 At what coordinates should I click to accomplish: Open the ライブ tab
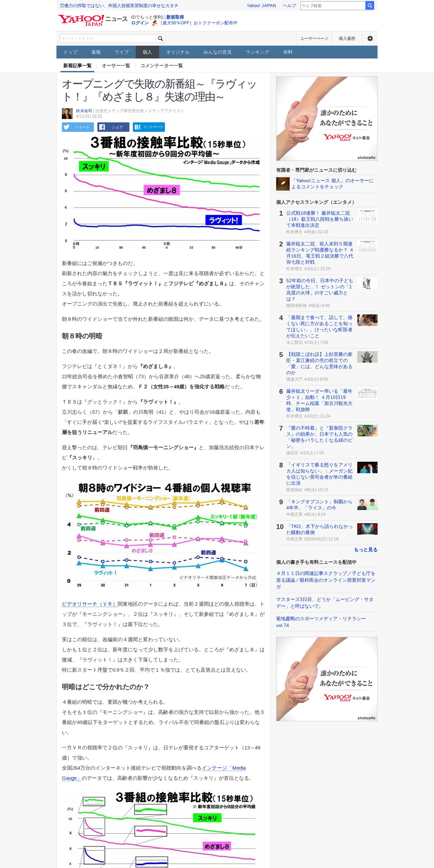[122, 52]
